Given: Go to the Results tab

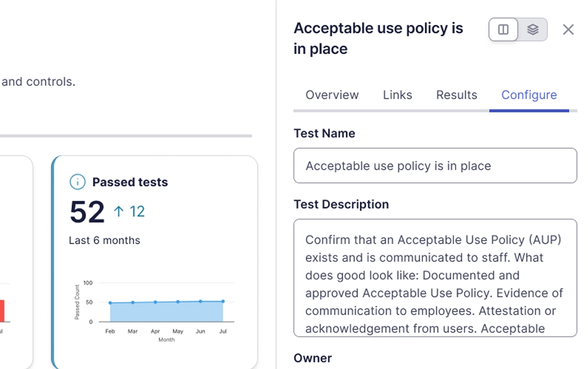Looking at the screenshot, I should [x=456, y=95].
